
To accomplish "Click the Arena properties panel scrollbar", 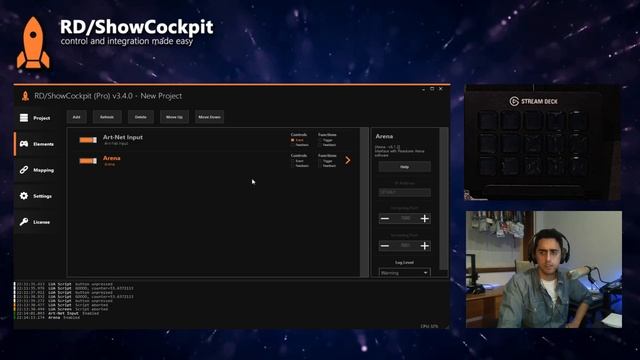I will [443, 199].
